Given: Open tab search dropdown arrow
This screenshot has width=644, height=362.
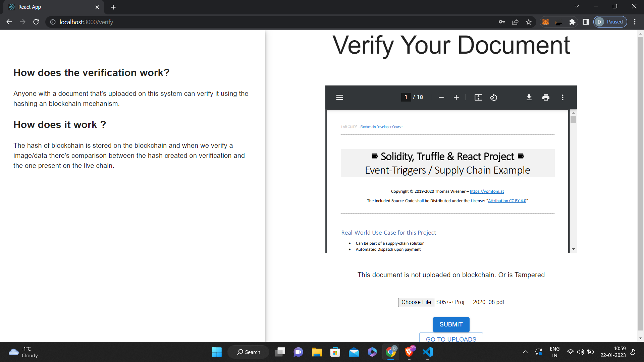Looking at the screenshot, I should (576, 6).
